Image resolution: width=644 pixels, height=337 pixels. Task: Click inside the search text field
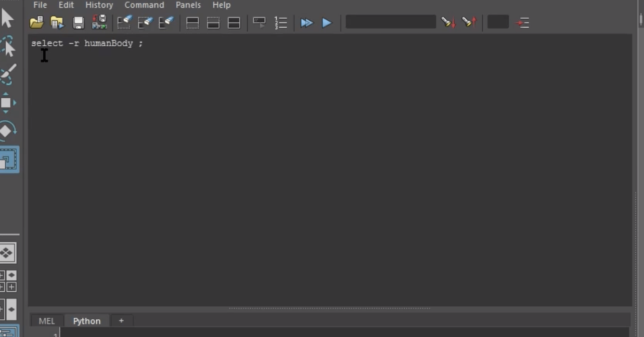pos(390,22)
